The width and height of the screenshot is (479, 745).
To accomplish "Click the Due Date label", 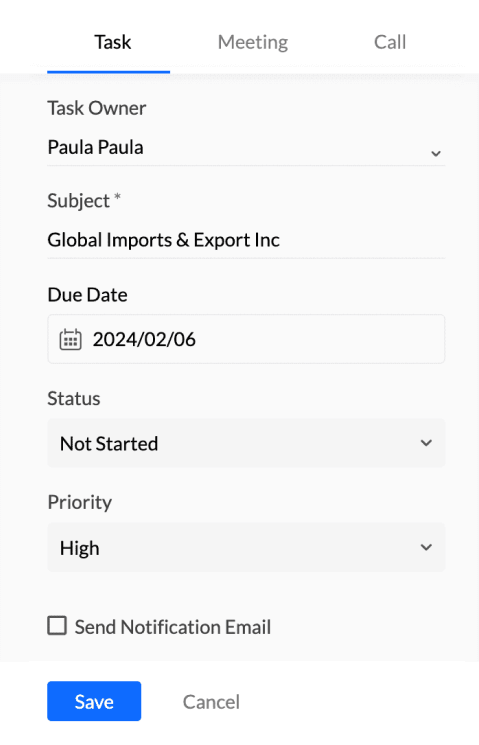I will [87, 295].
